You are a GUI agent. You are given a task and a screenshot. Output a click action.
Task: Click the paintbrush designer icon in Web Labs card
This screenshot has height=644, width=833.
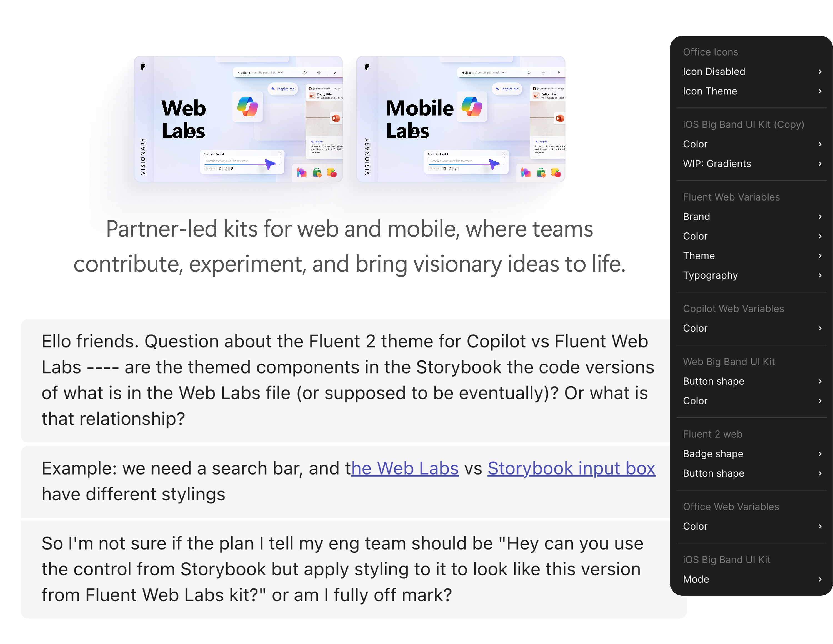(301, 173)
